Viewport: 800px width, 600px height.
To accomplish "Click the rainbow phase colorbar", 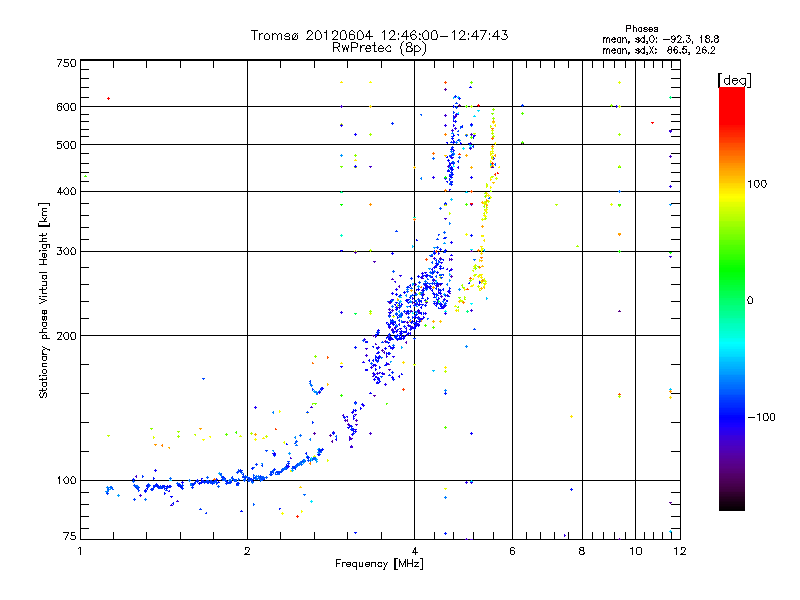I will tap(732, 298).
